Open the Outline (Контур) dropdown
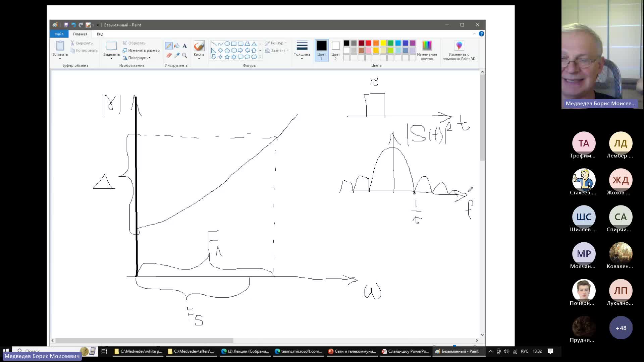Screen dimensions: 644x362 click(x=276, y=43)
